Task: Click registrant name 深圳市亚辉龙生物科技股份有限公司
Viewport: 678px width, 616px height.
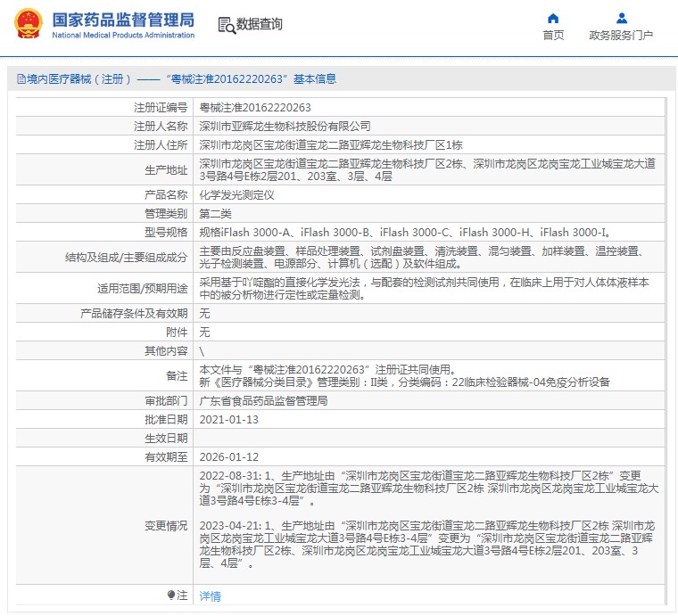Action: pyautogui.click(x=284, y=126)
